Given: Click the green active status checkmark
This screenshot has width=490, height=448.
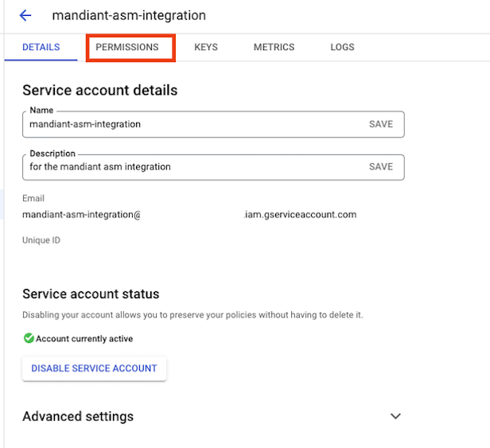Looking at the screenshot, I should point(29,338).
